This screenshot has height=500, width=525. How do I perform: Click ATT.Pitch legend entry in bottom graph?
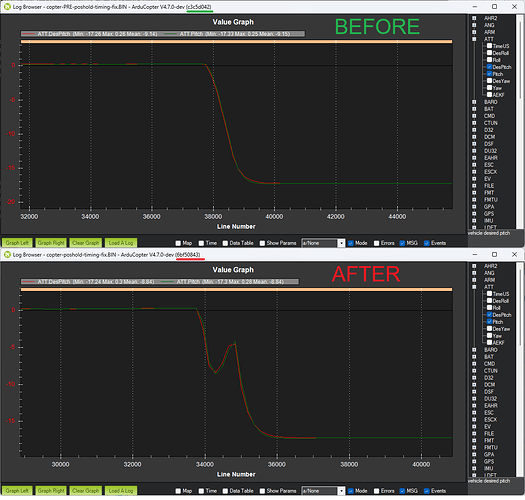point(223,282)
